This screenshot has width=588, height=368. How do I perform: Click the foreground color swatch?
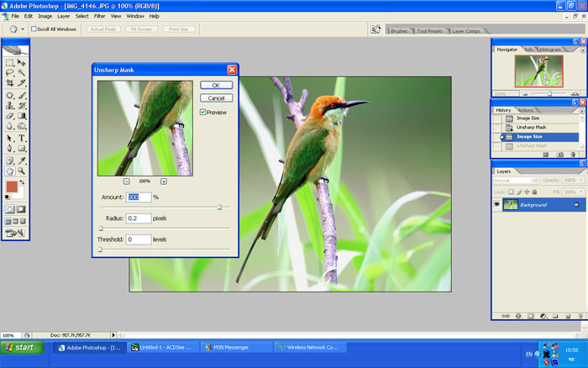pyautogui.click(x=12, y=187)
